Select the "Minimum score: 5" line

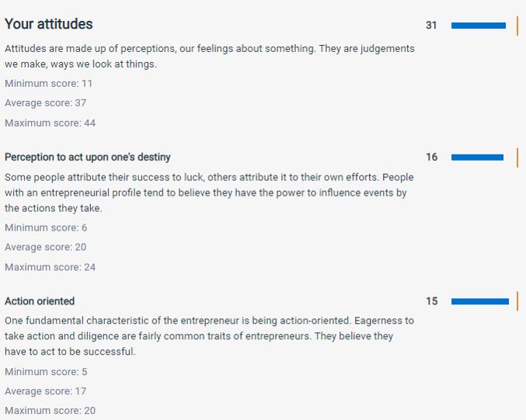pyautogui.click(x=46, y=372)
